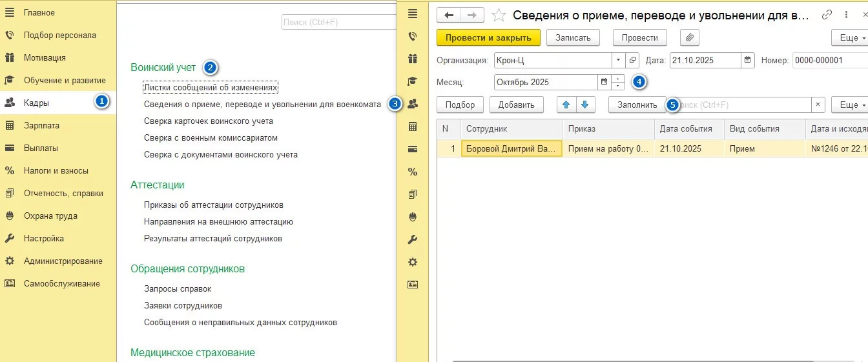
Task: Click the Заполнить button
Action: [x=637, y=105]
